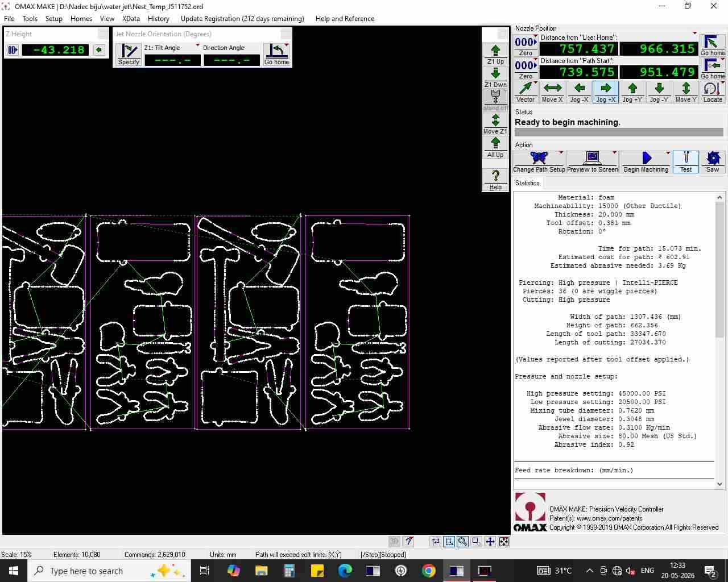Image resolution: width=728 pixels, height=582 pixels.
Task: Open the notification center
Action: coord(710,571)
